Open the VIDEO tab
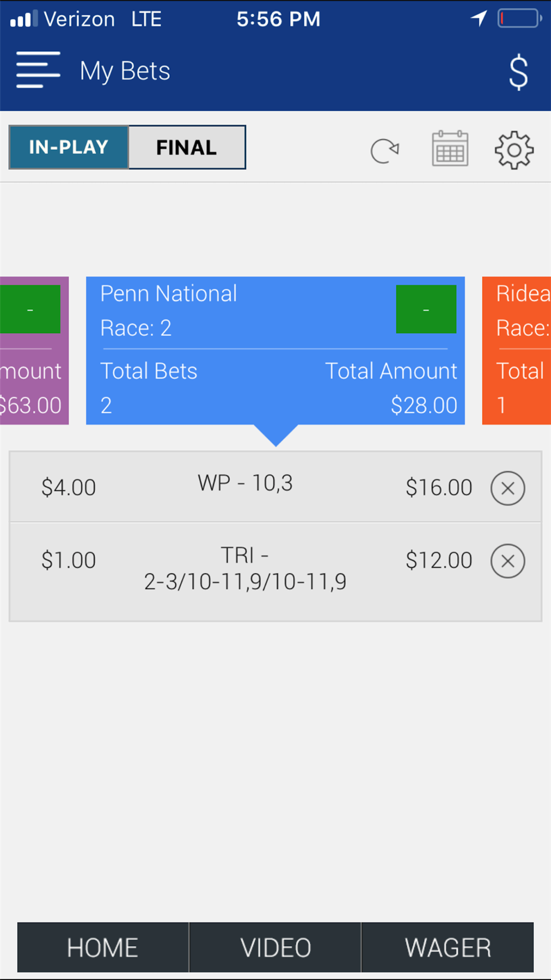This screenshot has height=980, width=551. (275, 947)
